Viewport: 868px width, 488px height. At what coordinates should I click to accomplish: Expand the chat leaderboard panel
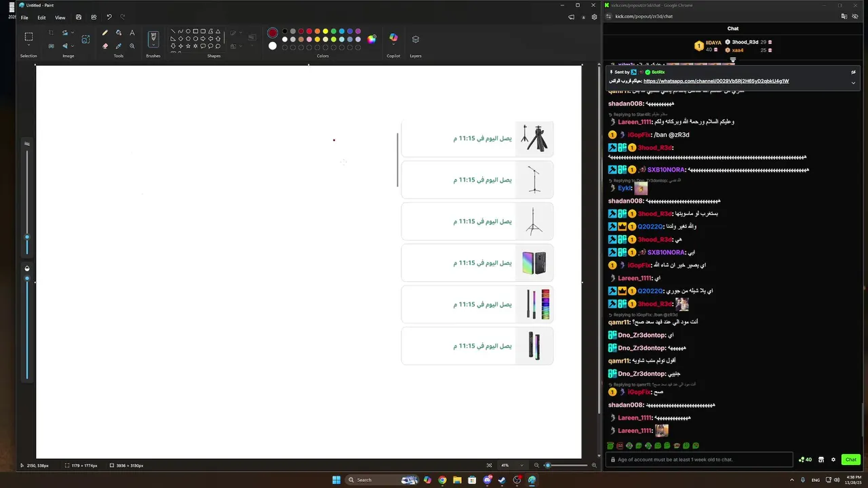(733, 60)
